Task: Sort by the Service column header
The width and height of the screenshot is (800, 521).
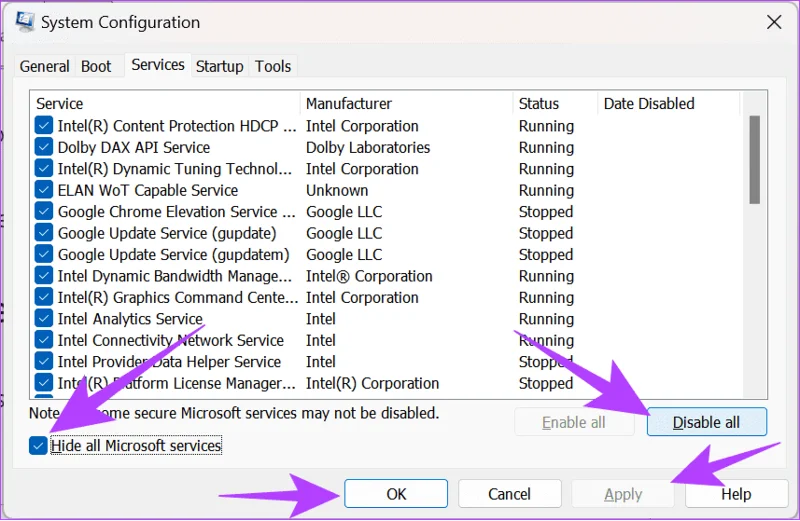Action: click(x=165, y=104)
